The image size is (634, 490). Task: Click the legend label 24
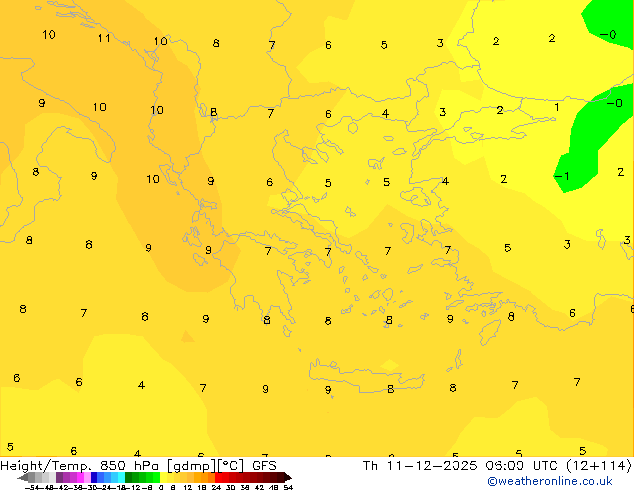[216, 487]
